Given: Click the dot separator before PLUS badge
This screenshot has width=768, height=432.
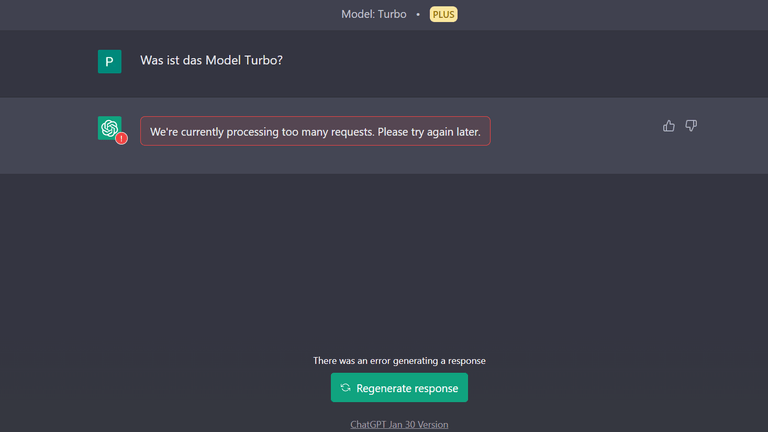Looking at the screenshot, I should click(x=418, y=15).
